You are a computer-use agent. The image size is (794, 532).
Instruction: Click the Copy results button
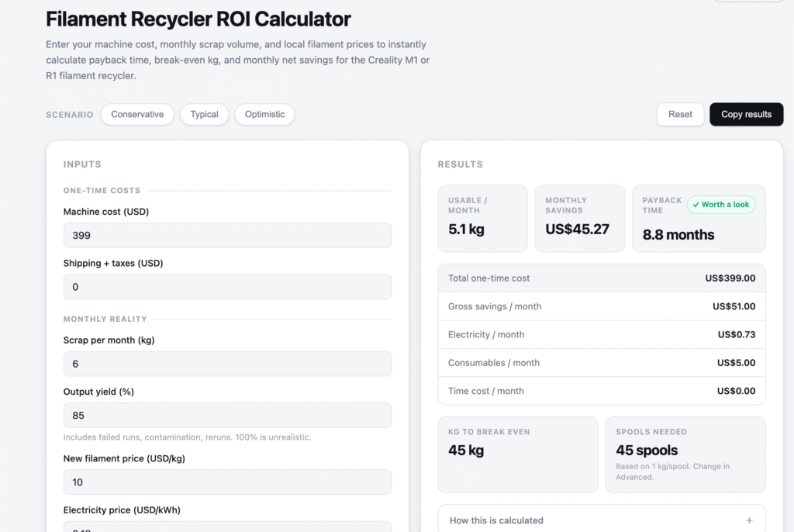point(746,114)
